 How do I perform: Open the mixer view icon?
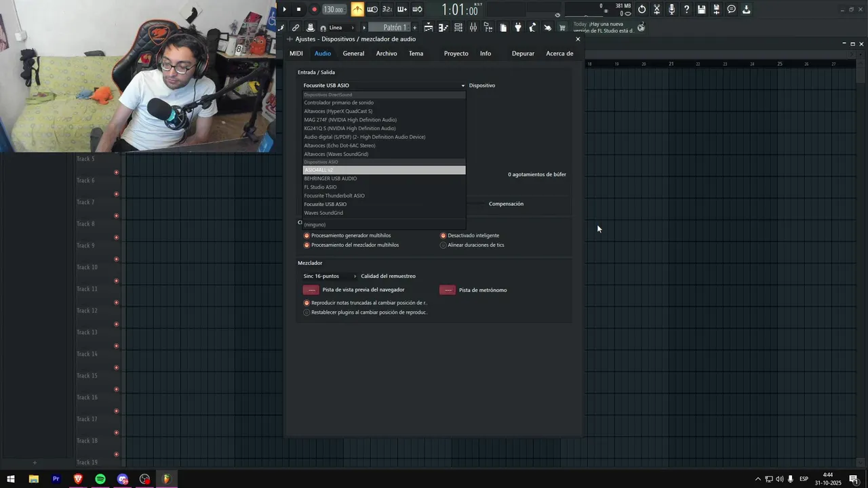pos(473,28)
